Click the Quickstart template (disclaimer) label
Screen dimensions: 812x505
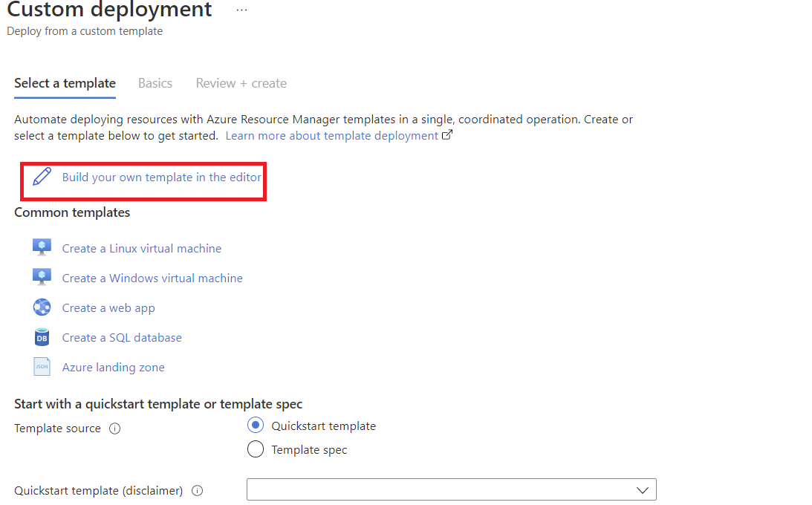[x=98, y=490]
